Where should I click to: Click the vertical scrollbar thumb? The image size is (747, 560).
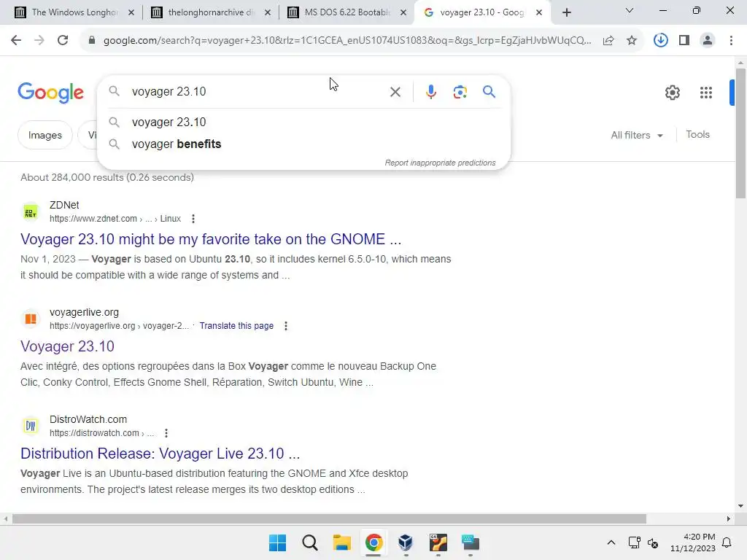740,133
